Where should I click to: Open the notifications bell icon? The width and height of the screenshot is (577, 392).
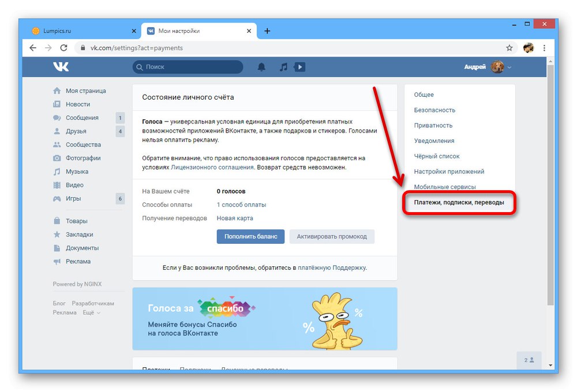click(x=261, y=67)
